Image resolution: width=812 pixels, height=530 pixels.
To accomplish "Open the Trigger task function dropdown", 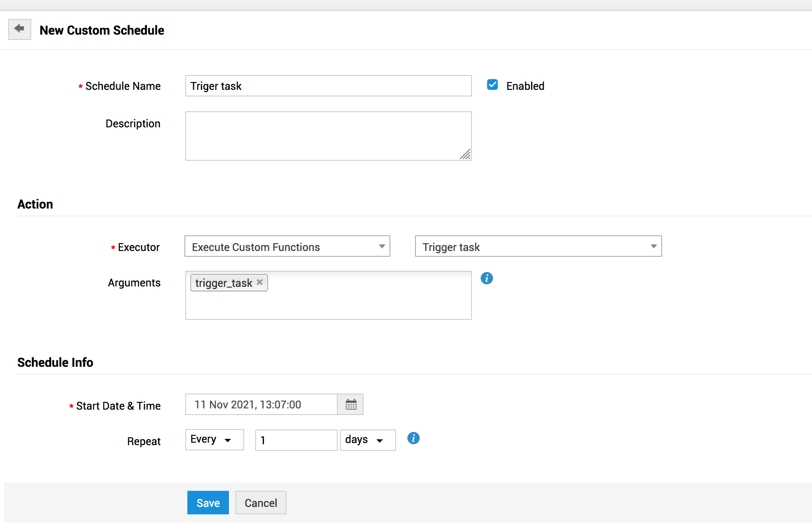I will pos(538,246).
